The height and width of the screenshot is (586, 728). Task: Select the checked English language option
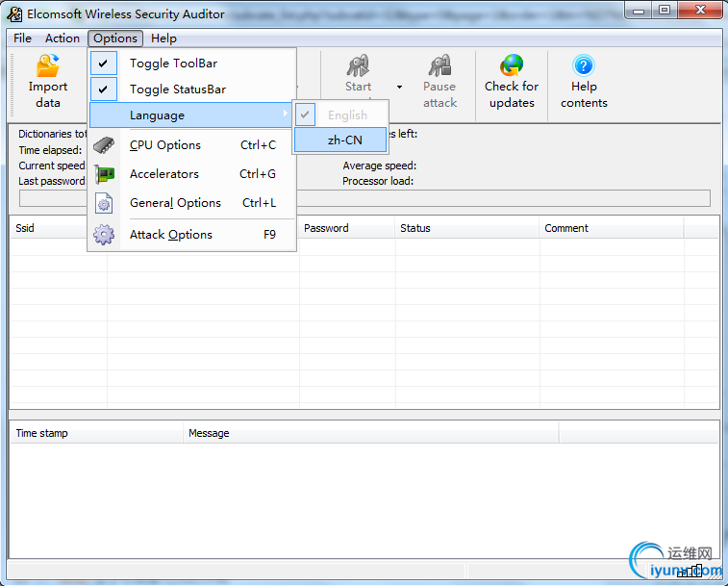pyautogui.click(x=340, y=115)
